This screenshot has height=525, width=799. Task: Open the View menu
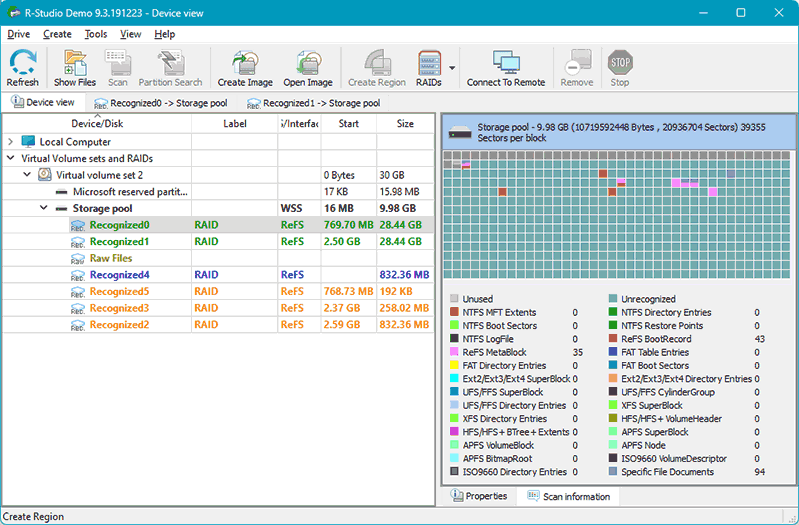[x=130, y=34]
